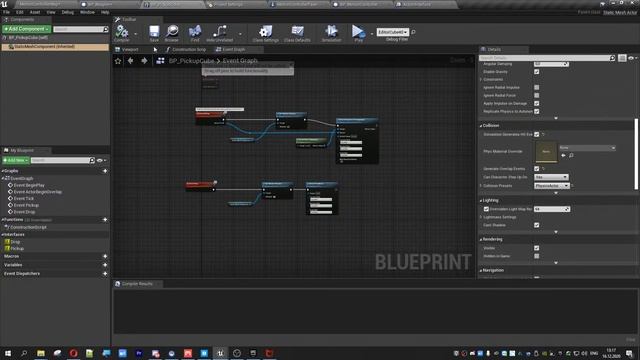Open My Blueprint view options eye dropdown
The width and height of the screenshot is (640, 360).
tap(101, 160)
